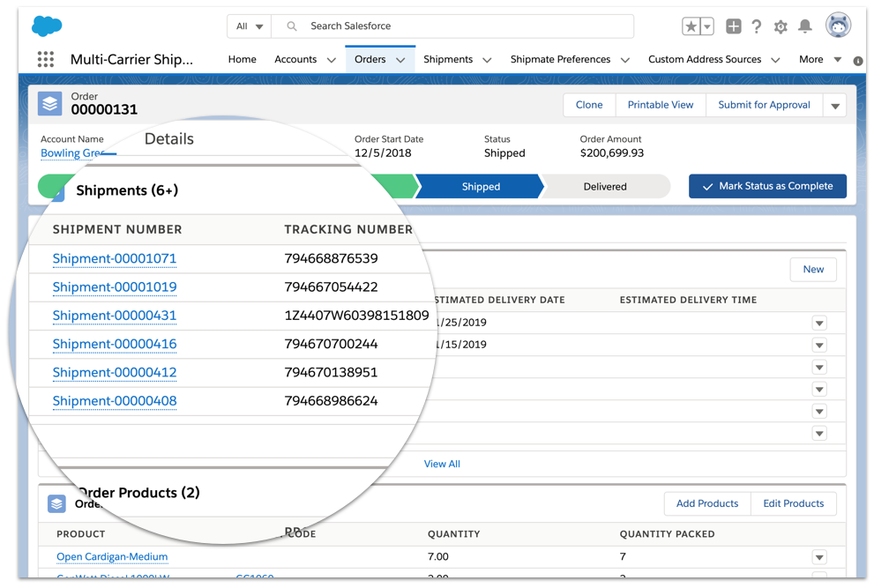Open row menu for 1/15/2019 shipment
Image resolution: width=874 pixels, height=588 pixels.
click(818, 345)
